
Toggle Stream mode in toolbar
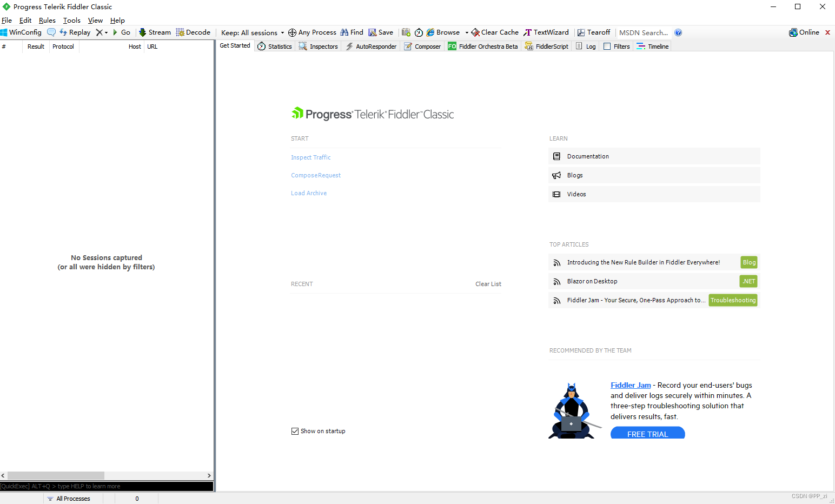(155, 32)
